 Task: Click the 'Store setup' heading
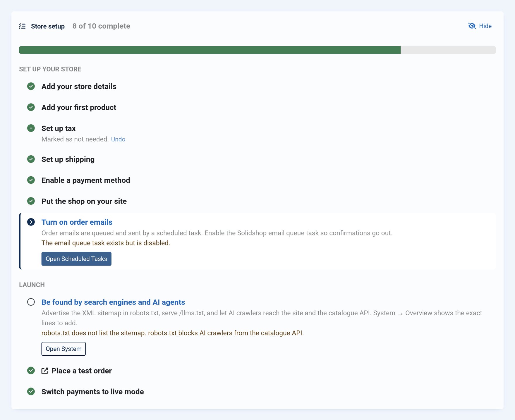click(48, 26)
